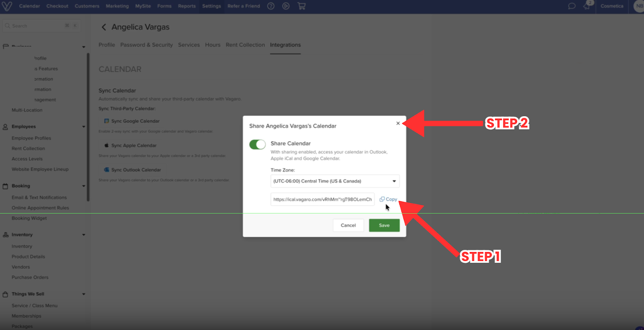Click the Booking calendar icon in sidebar

pyautogui.click(x=5, y=186)
